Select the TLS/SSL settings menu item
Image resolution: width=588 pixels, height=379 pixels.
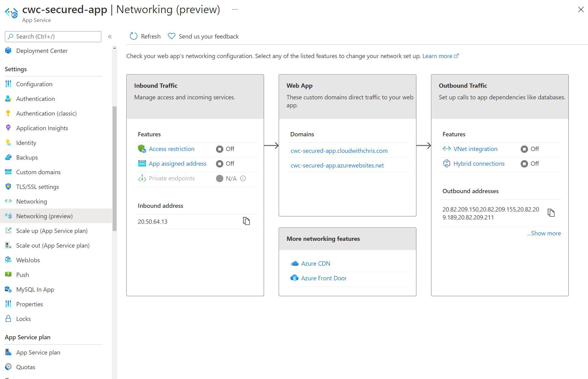pyautogui.click(x=38, y=186)
